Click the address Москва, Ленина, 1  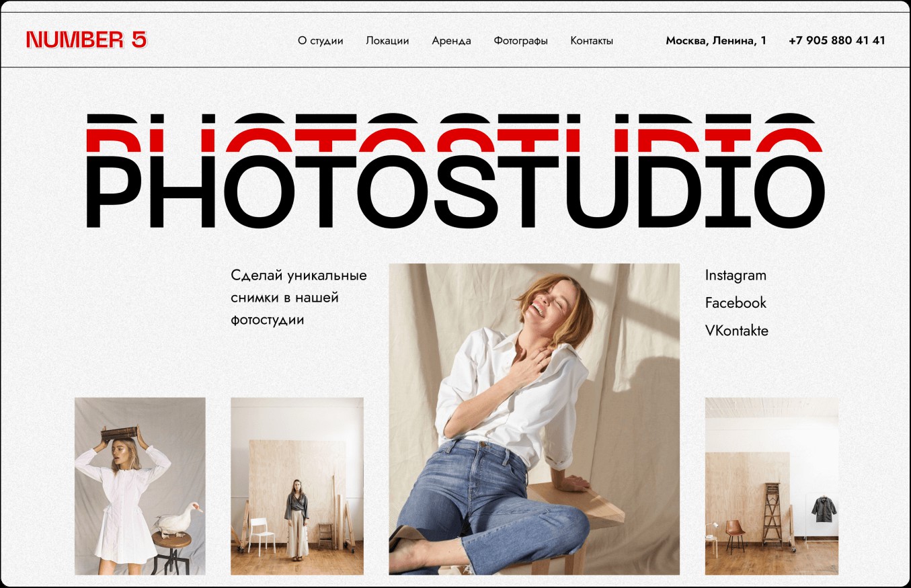pos(716,41)
